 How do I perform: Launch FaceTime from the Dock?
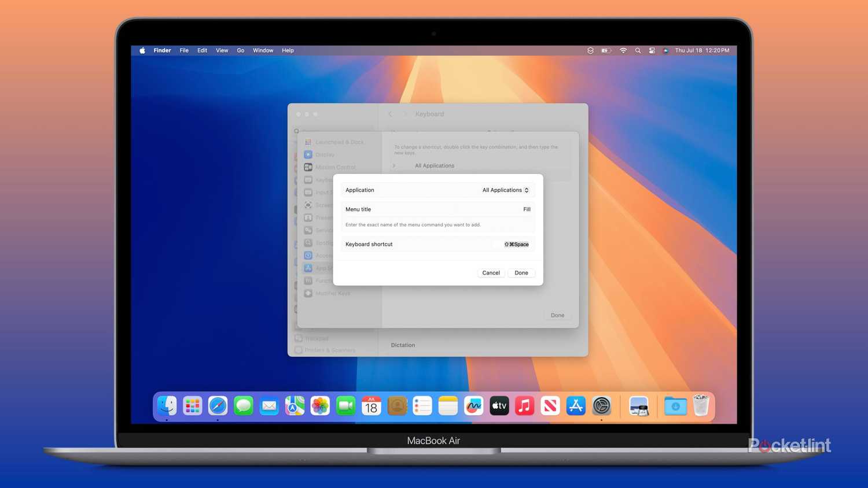point(346,406)
